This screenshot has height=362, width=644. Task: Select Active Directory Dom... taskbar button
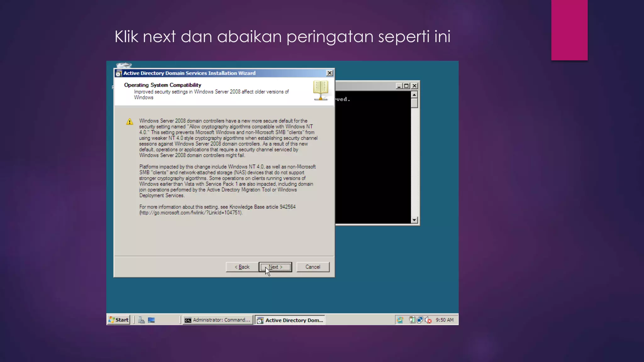pyautogui.click(x=290, y=320)
